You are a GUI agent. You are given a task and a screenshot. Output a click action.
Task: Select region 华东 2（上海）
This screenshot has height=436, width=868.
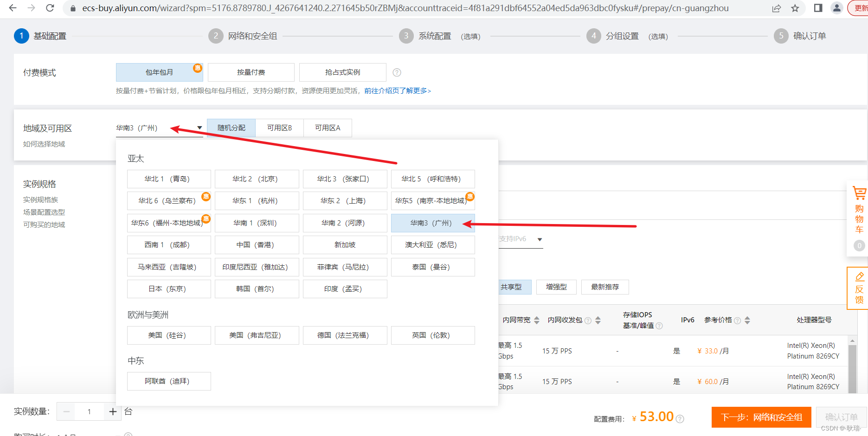point(345,201)
